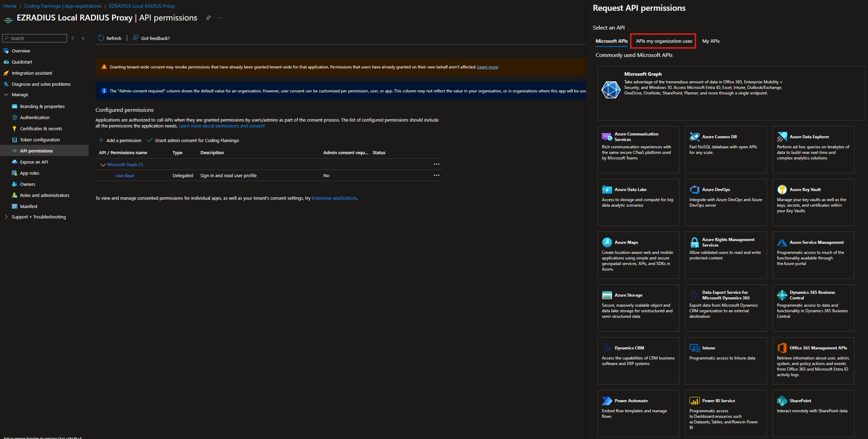The width and height of the screenshot is (868, 439).
Task: Click the Refresh icon in toolbar
Action: pos(101,38)
